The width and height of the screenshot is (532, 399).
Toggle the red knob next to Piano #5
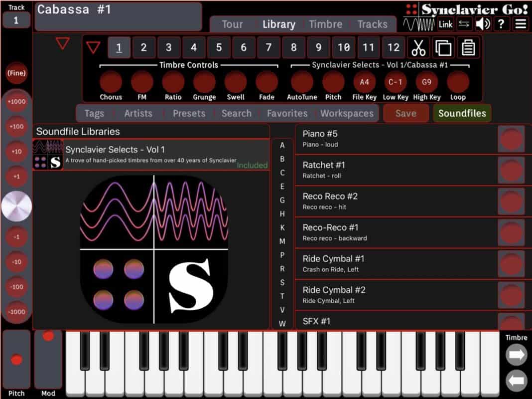[x=511, y=139]
